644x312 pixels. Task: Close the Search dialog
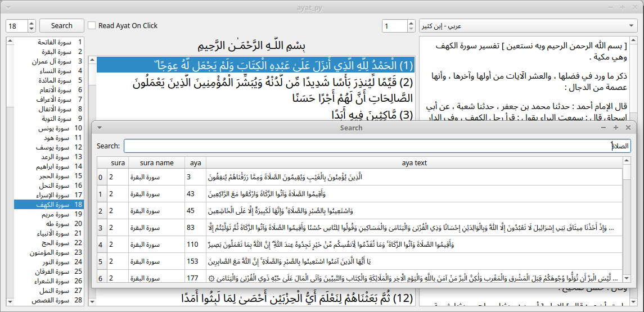click(628, 128)
